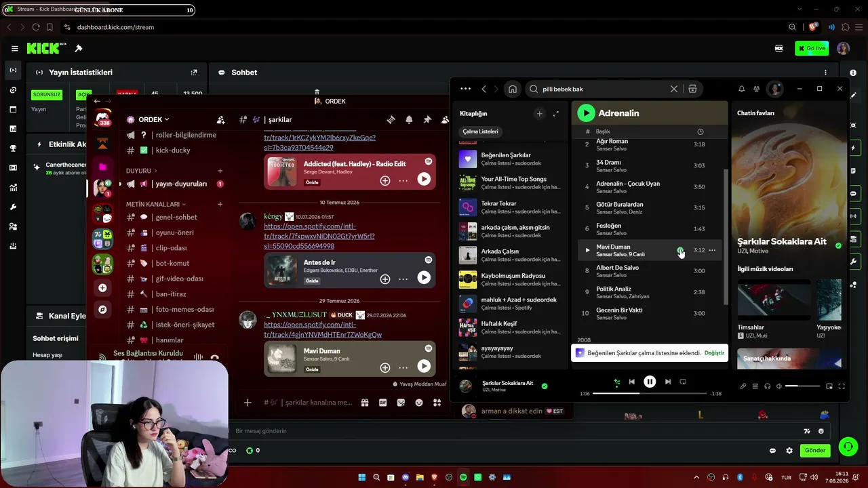Play the Mavi Duman track row
Viewport: 868px width, 488px height.
(x=587, y=250)
